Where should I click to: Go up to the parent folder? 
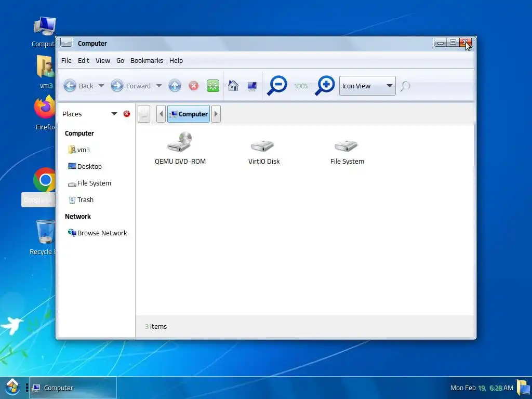click(175, 86)
